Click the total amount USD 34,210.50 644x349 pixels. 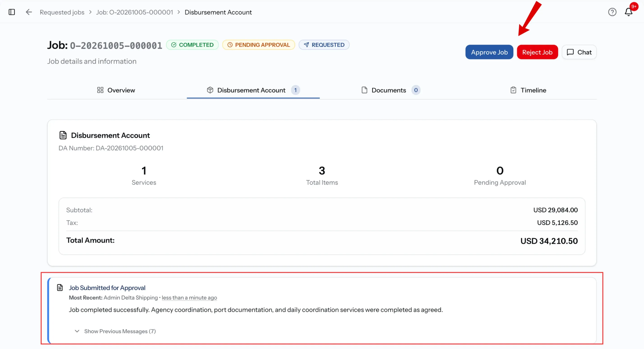pos(549,241)
